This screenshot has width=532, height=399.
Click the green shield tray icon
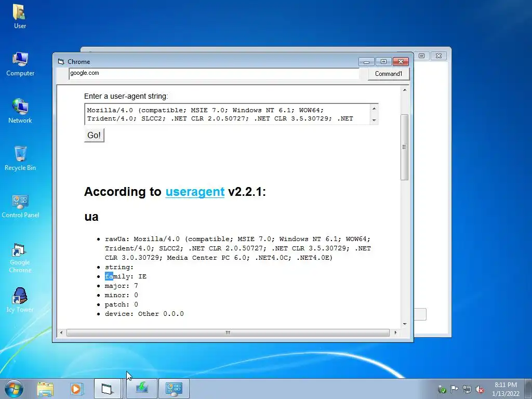(x=442, y=389)
